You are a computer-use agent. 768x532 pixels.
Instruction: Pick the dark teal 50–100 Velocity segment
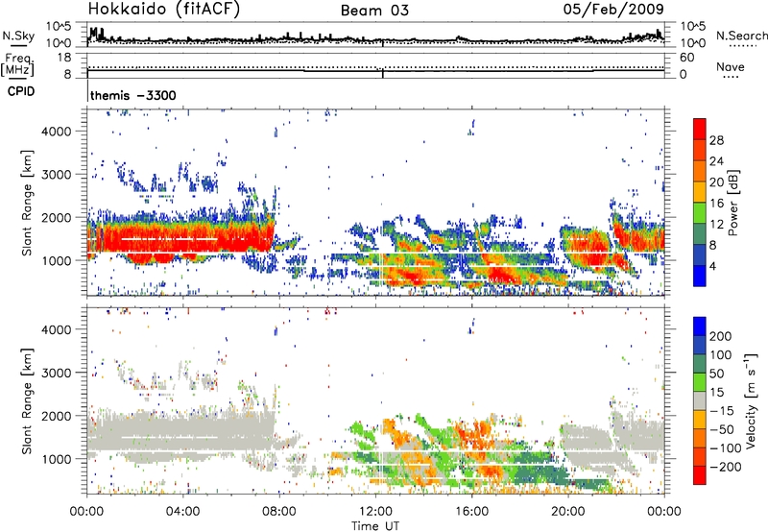(x=700, y=364)
